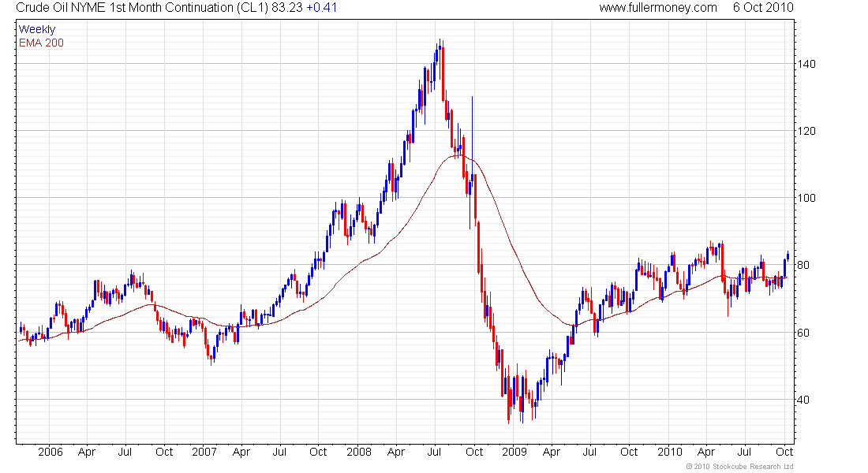The image size is (868, 473).
Task: Click the 140 price axis label
Action: pyautogui.click(x=807, y=64)
